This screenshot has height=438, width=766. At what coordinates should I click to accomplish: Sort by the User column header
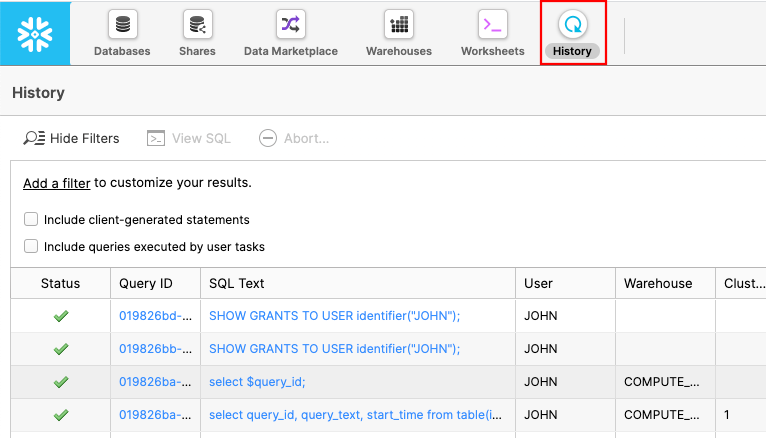click(538, 283)
